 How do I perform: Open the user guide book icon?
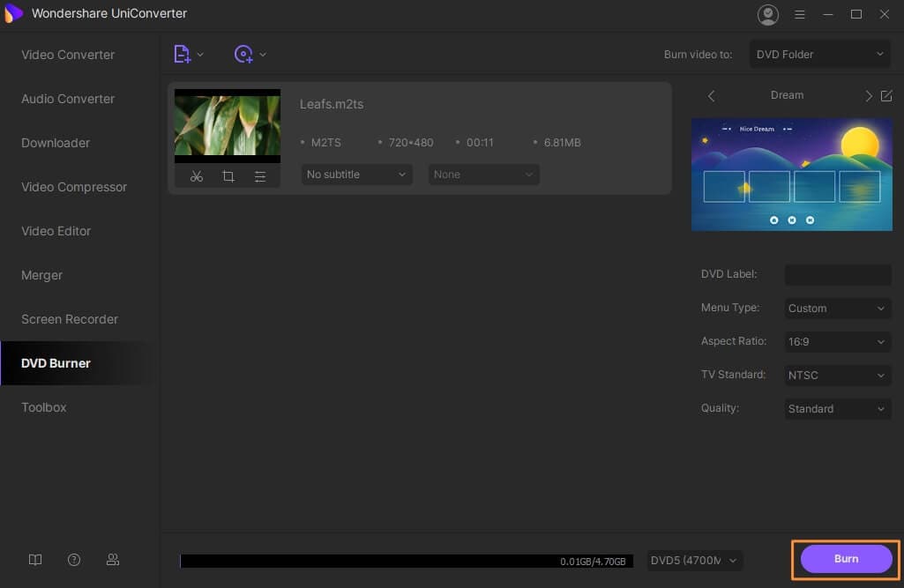35,560
